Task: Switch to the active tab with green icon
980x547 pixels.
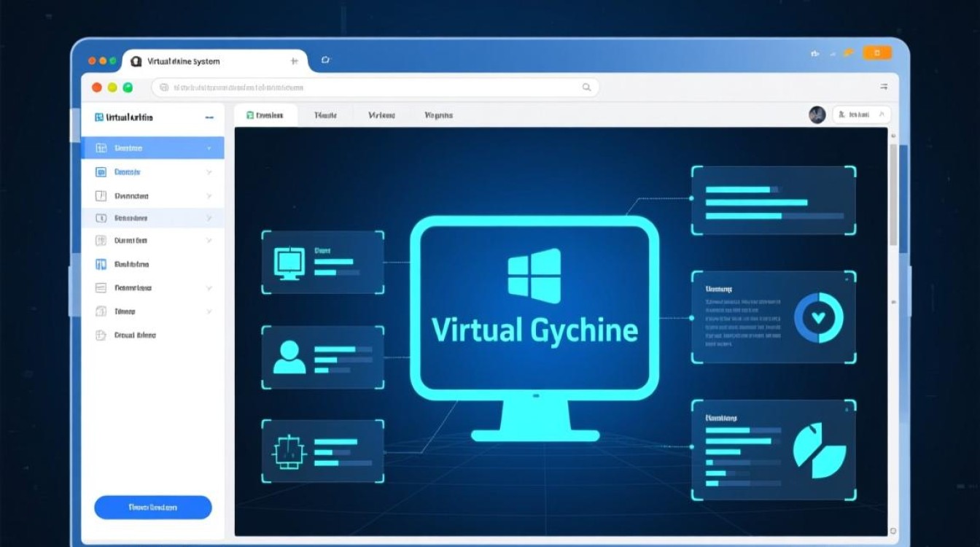Action: (x=265, y=115)
